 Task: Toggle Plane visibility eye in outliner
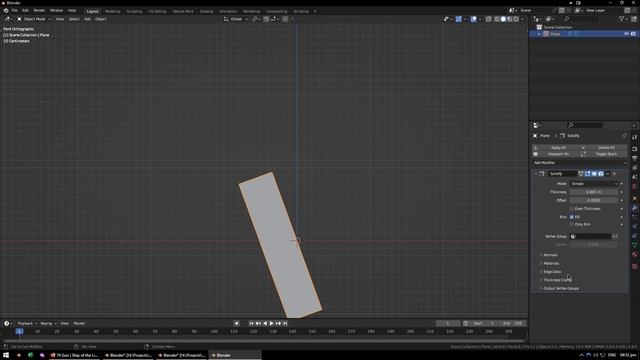(x=626, y=34)
